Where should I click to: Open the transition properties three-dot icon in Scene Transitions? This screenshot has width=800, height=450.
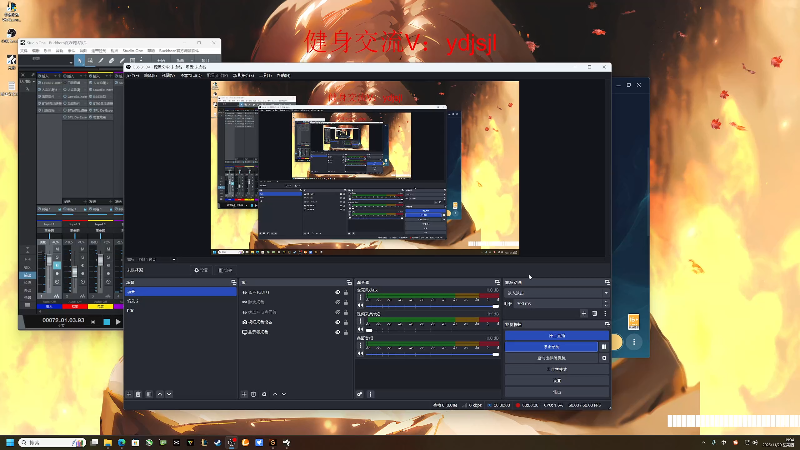(606, 314)
